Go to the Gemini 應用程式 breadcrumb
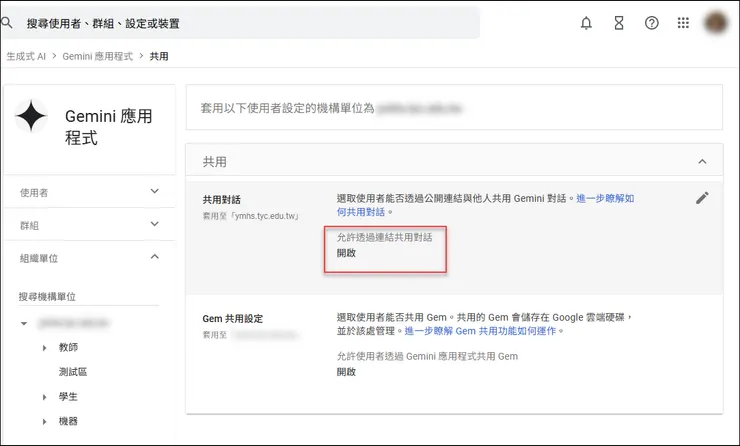740x446 pixels. coord(98,56)
